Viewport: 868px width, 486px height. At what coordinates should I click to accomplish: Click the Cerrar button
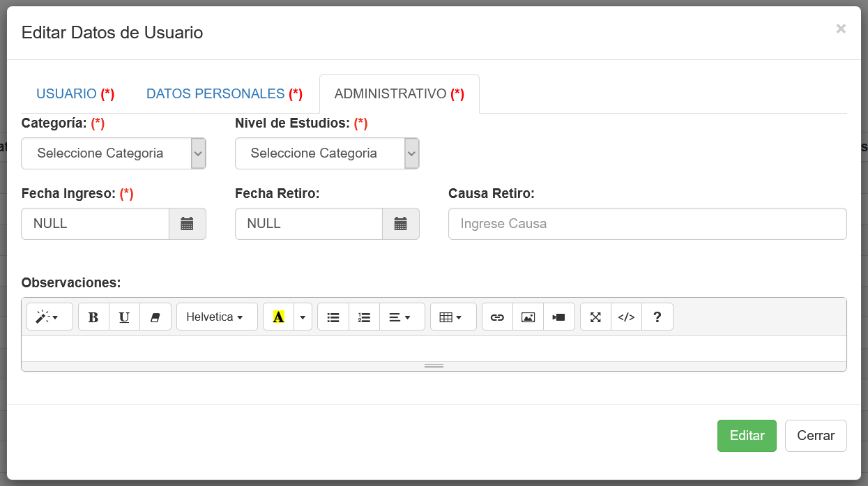point(816,436)
